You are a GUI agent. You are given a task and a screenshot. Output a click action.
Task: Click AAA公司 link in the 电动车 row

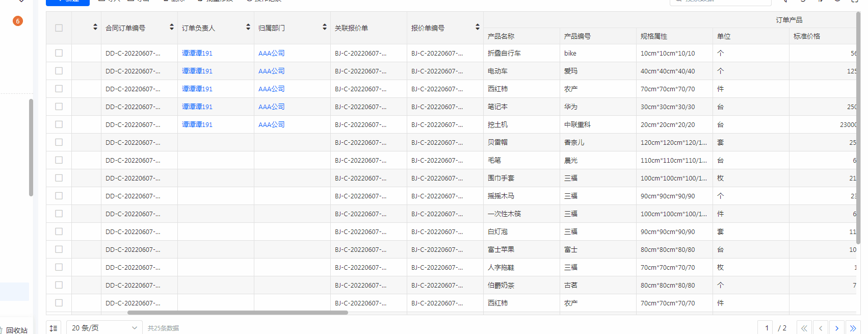pyautogui.click(x=271, y=71)
